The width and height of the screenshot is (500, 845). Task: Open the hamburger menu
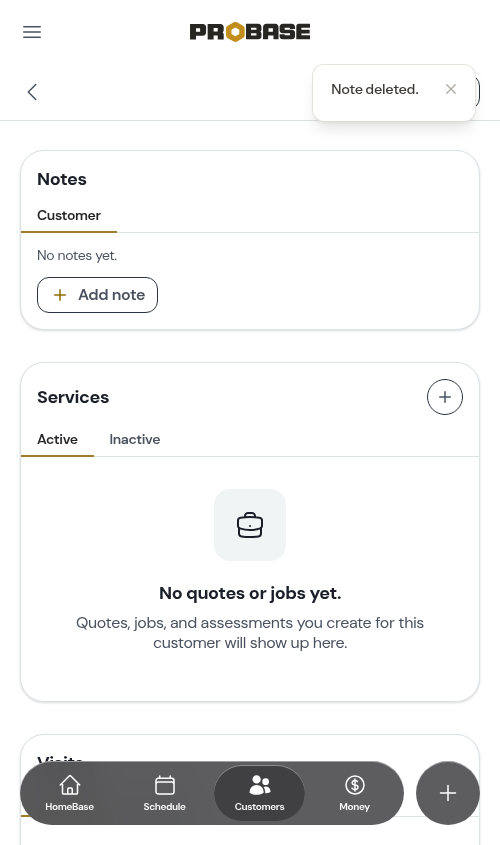[32, 32]
